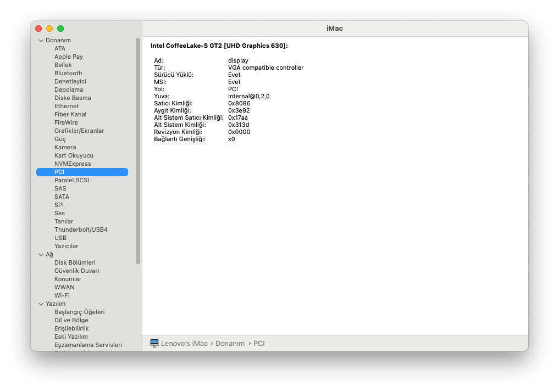559x392 pixels.
Task: Click PCI in the path bar
Action: click(259, 344)
